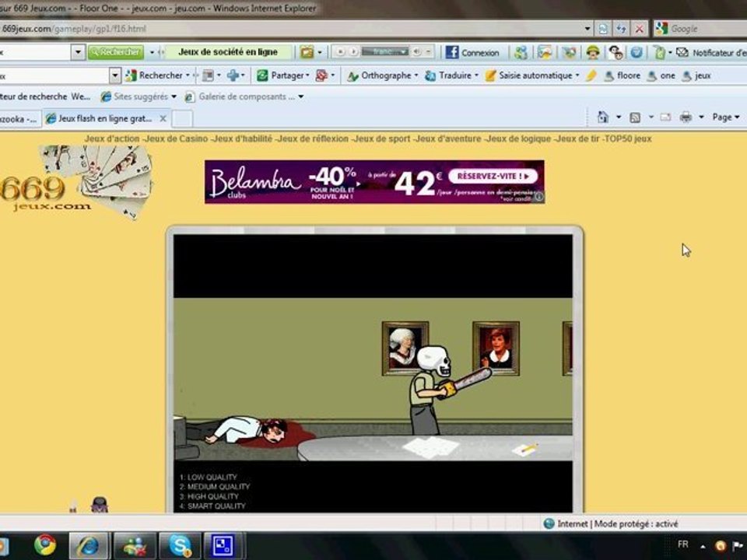
Task: Open Skype from taskbar
Action: 180,546
